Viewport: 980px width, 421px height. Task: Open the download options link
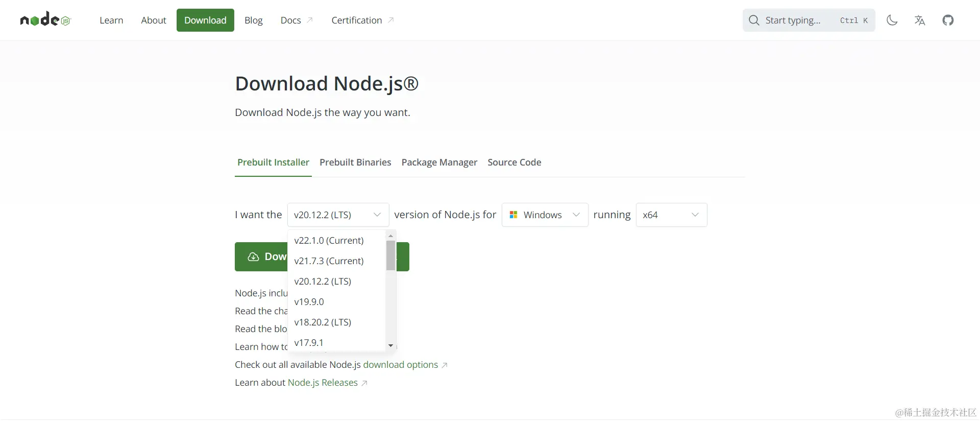[401, 365]
